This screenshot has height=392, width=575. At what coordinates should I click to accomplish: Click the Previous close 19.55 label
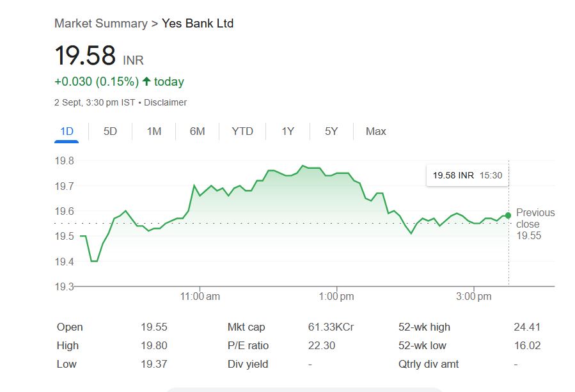pyautogui.click(x=535, y=224)
